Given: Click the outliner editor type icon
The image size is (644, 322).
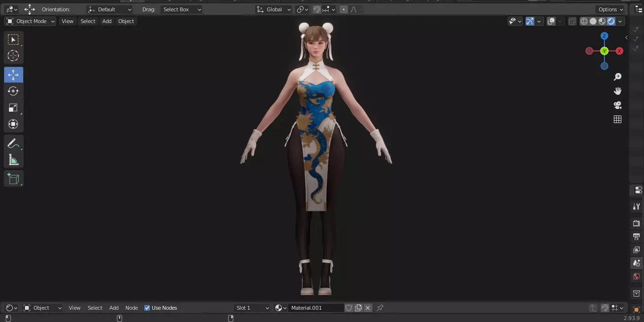Looking at the screenshot, I should tap(639, 9).
